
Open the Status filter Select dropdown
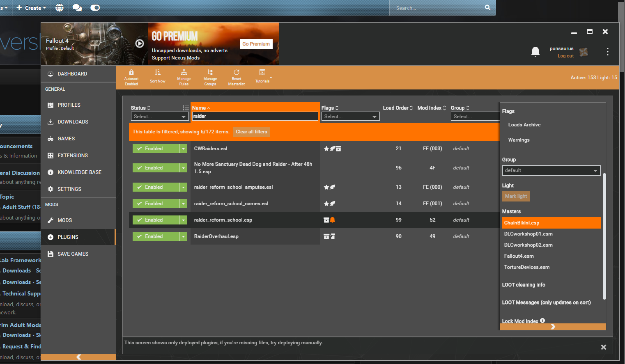[x=160, y=117]
